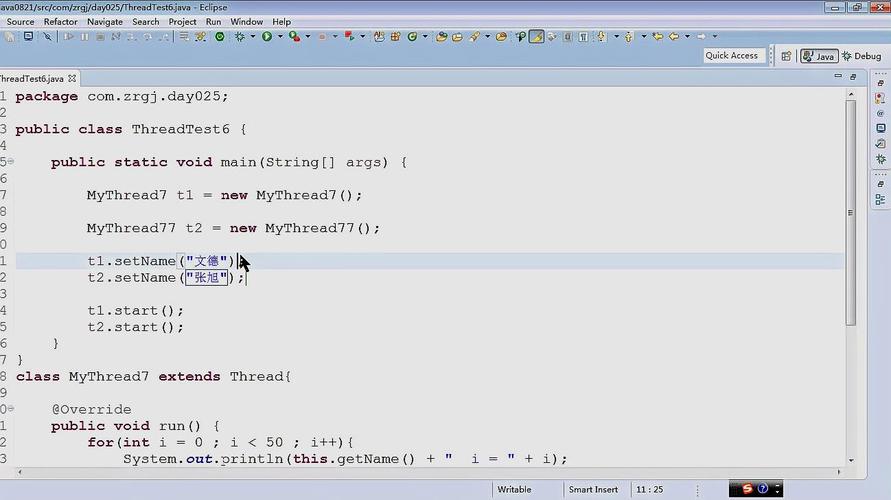Open the Next Annotation dropdown arrow
This screenshot has height=500, width=891.
click(x=616, y=36)
